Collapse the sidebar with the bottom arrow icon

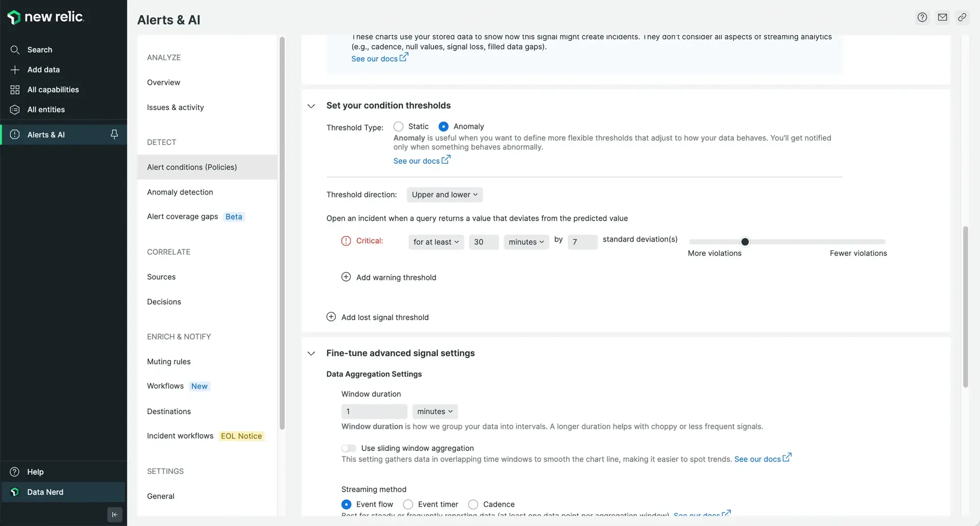(x=115, y=515)
